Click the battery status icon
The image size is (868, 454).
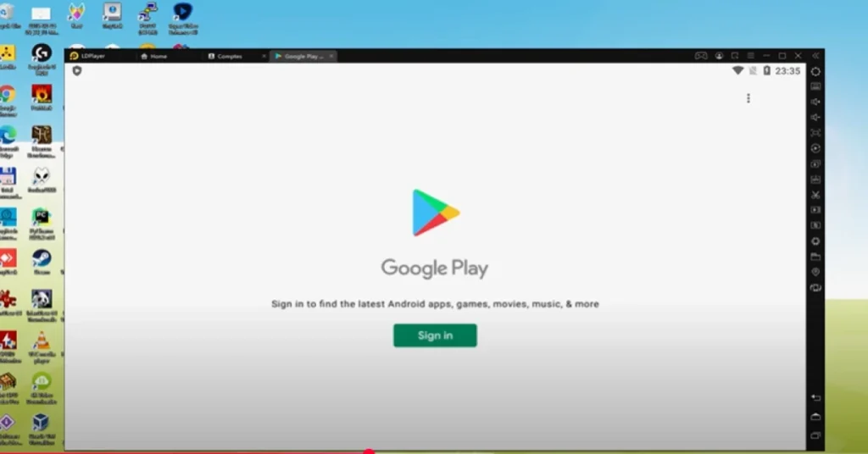(x=766, y=71)
